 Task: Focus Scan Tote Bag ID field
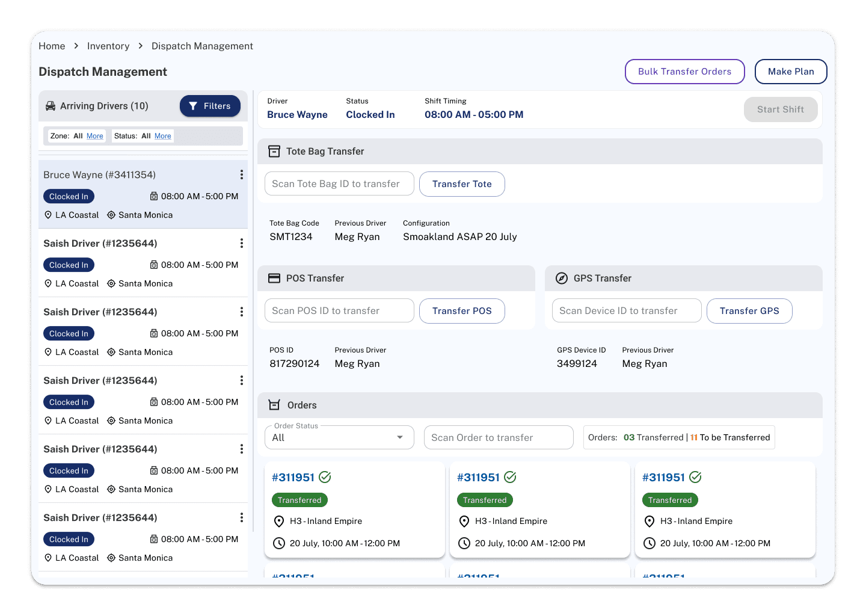click(x=339, y=183)
